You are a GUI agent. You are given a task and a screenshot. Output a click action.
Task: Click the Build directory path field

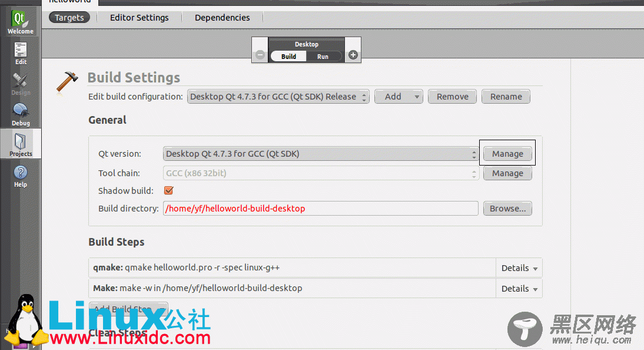coord(321,209)
